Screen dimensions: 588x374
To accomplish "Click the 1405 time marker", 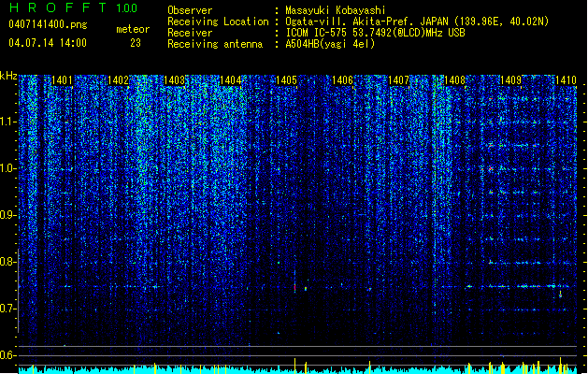I will tap(286, 80).
